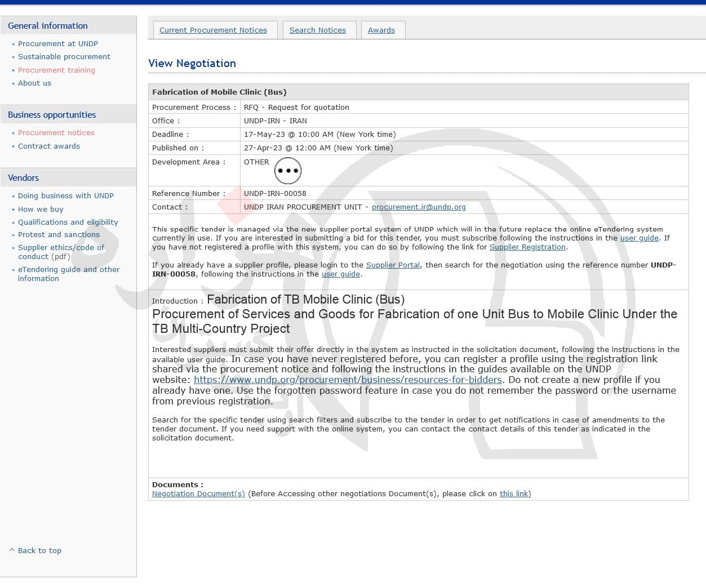This screenshot has height=588, width=706.
Task: Open Contract awards sidebar link
Action: pos(49,146)
